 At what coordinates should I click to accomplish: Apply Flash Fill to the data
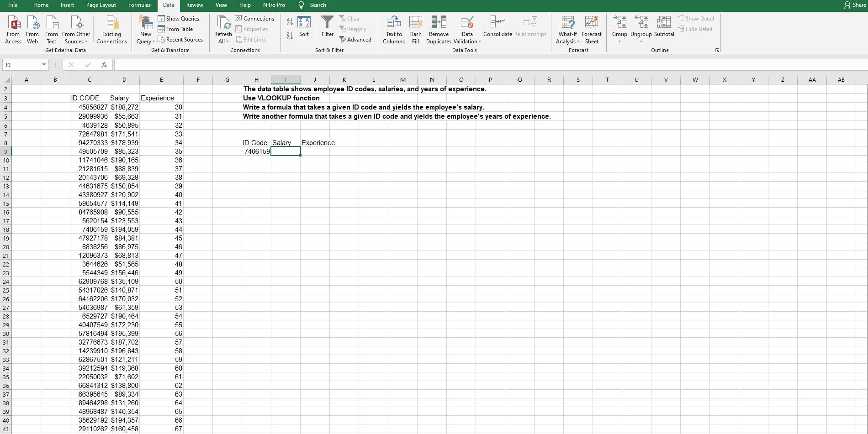[415, 29]
